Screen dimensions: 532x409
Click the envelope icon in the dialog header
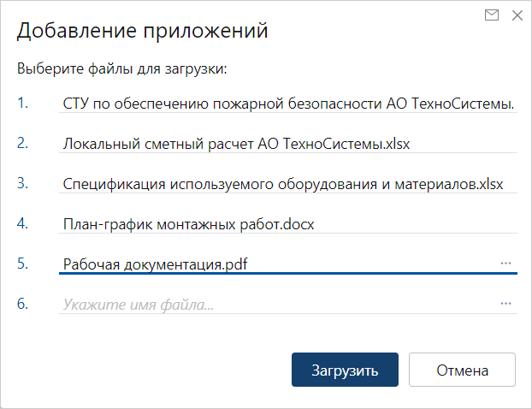coord(492,15)
